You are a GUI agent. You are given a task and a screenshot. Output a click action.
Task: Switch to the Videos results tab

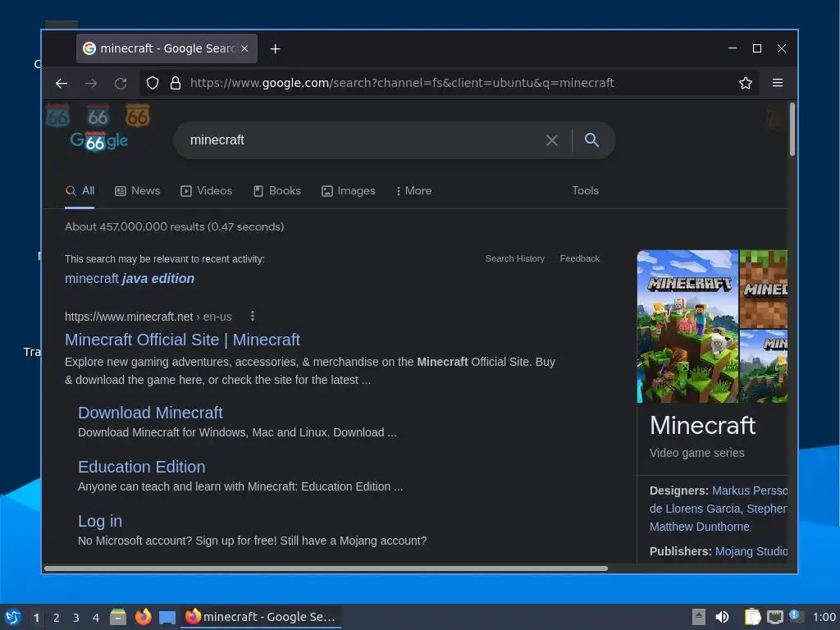[206, 190]
